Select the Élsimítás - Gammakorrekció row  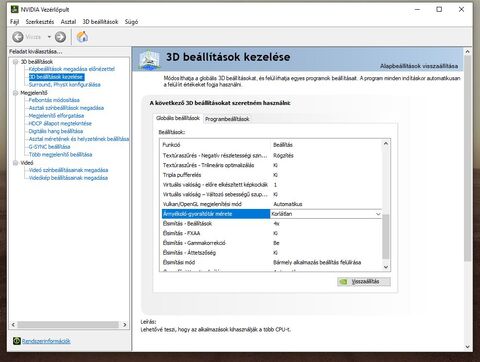coord(271,243)
